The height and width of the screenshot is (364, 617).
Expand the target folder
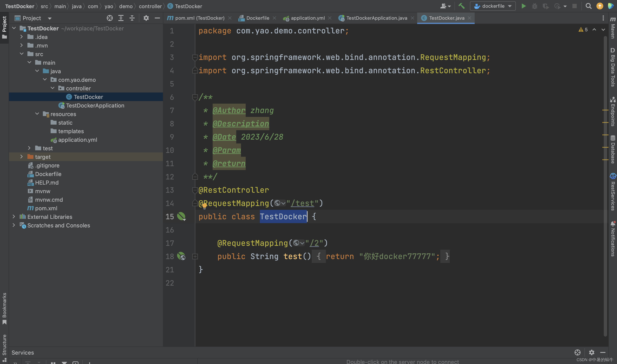click(x=22, y=157)
